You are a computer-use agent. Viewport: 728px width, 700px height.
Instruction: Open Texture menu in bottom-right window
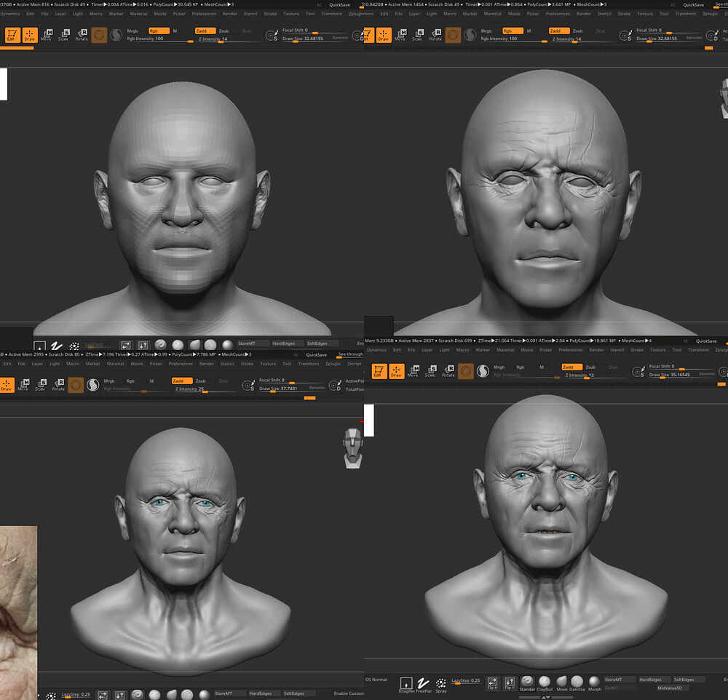pyautogui.click(x=657, y=350)
